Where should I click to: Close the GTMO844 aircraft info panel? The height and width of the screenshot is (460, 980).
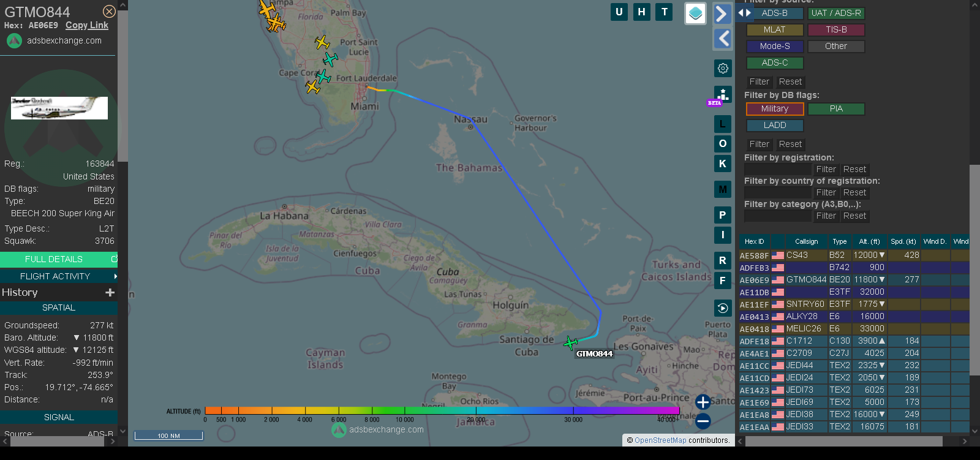coord(109,12)
